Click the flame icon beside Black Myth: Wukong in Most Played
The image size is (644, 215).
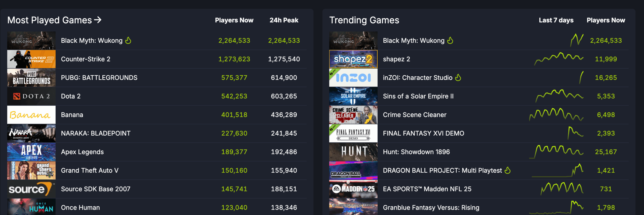click(x=128, y=40)
